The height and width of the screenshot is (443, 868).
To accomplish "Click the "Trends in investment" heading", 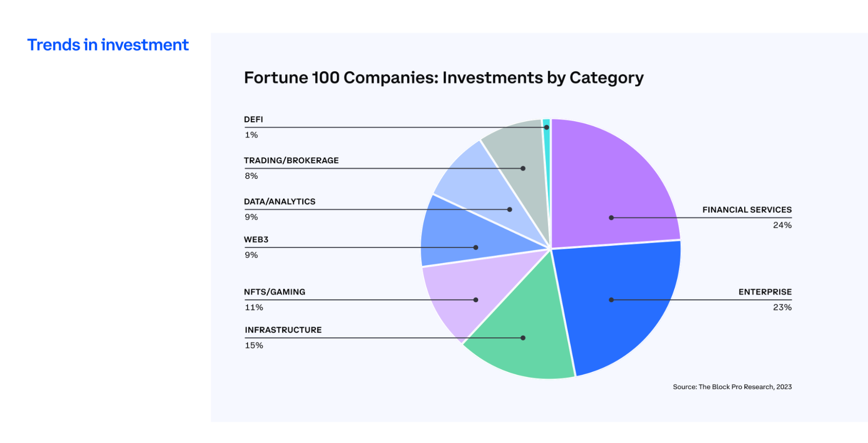I will [x=108, y=45].
